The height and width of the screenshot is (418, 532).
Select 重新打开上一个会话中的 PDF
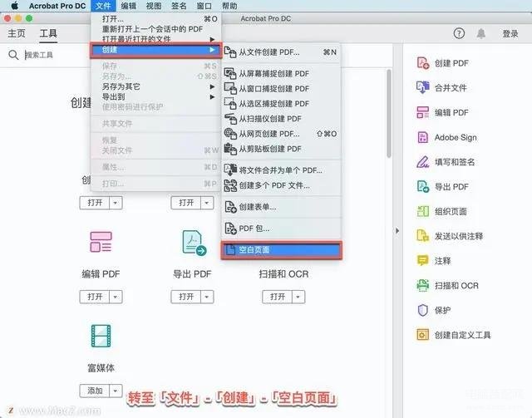pyautogui.click(x=156, y=29)
